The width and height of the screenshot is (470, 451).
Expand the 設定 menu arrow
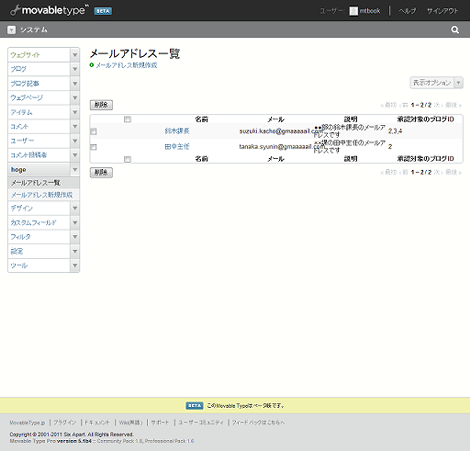(75, 251)
